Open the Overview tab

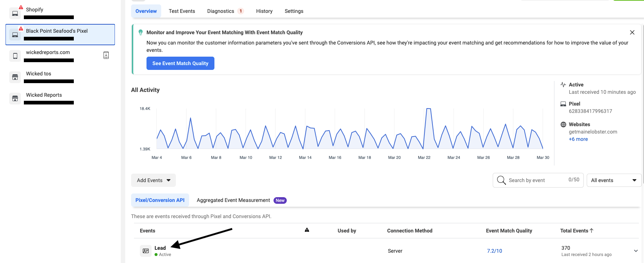(x=146, y=11)
